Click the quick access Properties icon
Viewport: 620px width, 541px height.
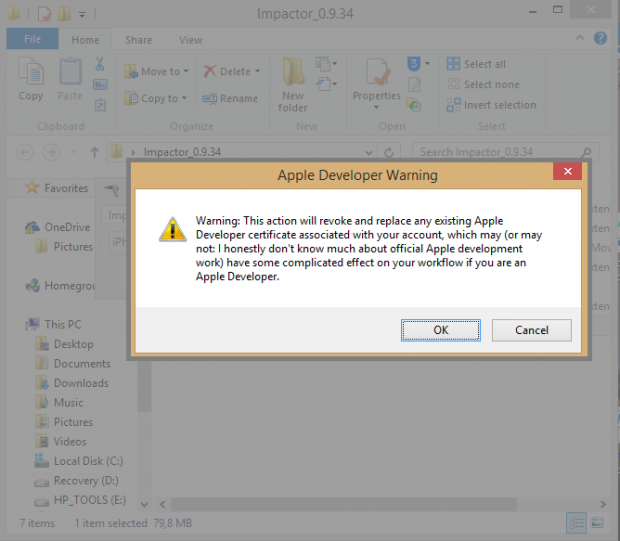pos(44,14)
